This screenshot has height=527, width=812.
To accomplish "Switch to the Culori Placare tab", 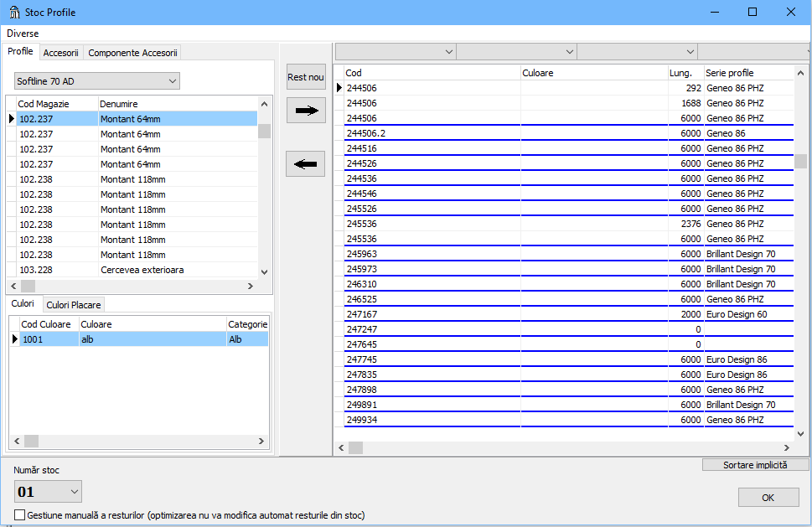I will tap(73, 303).
